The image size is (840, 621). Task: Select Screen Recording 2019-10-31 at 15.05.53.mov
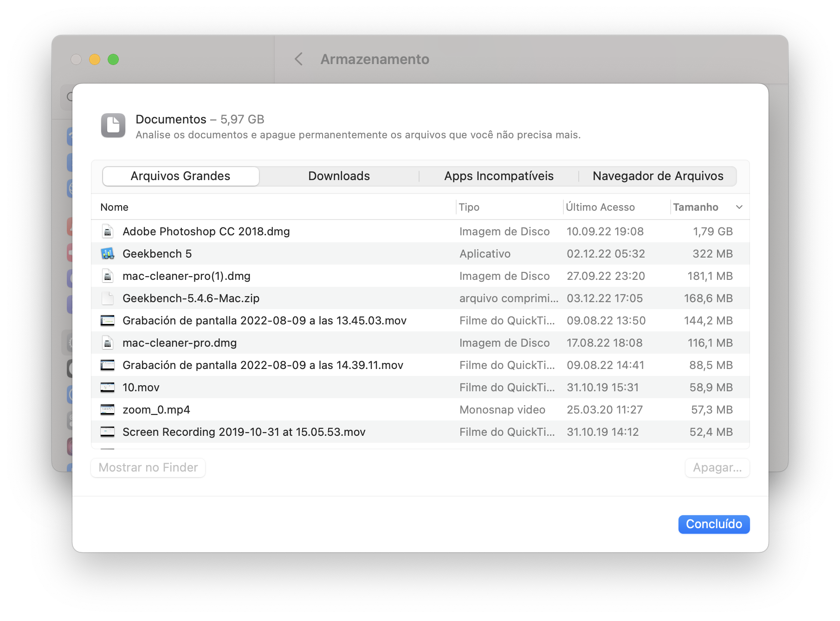point(244,432)
